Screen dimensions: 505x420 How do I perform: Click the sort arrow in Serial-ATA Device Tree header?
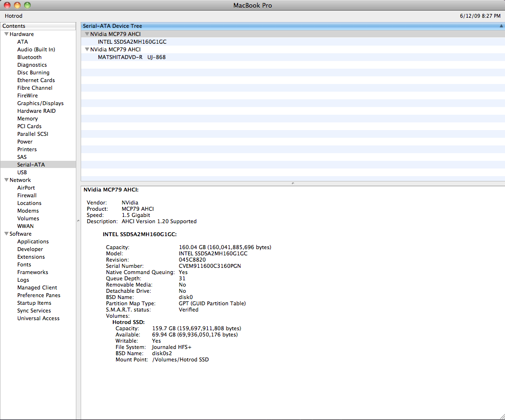point(501,26)
